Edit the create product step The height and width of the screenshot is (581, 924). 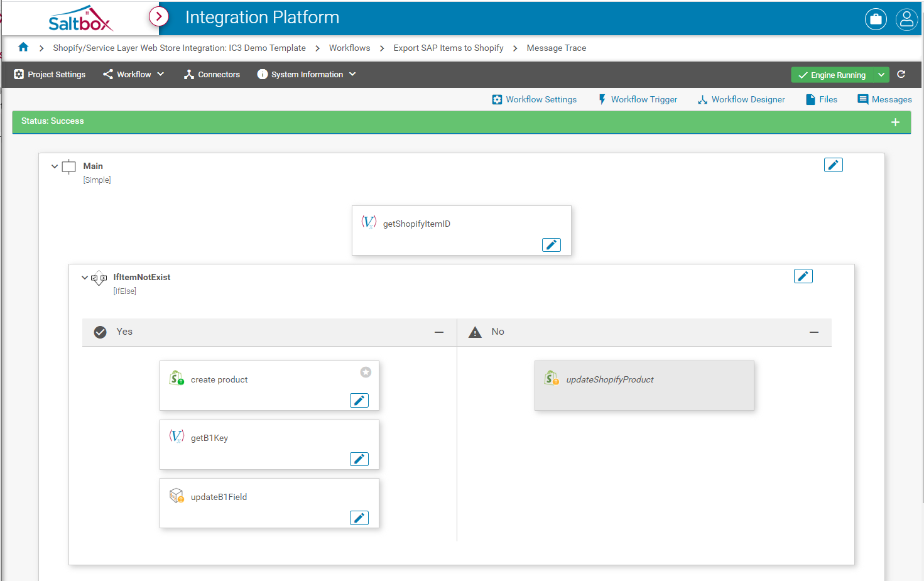359,401
